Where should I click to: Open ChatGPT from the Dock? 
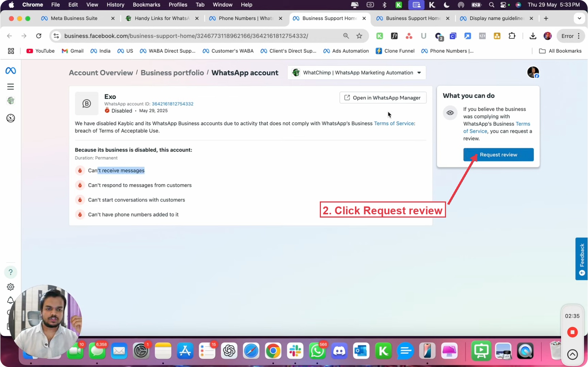[229, 351]
